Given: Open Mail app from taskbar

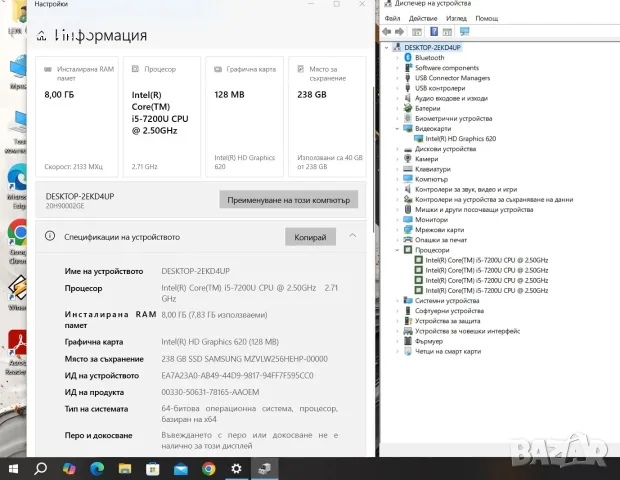Looking at the screenshot, I should (181, 469).
